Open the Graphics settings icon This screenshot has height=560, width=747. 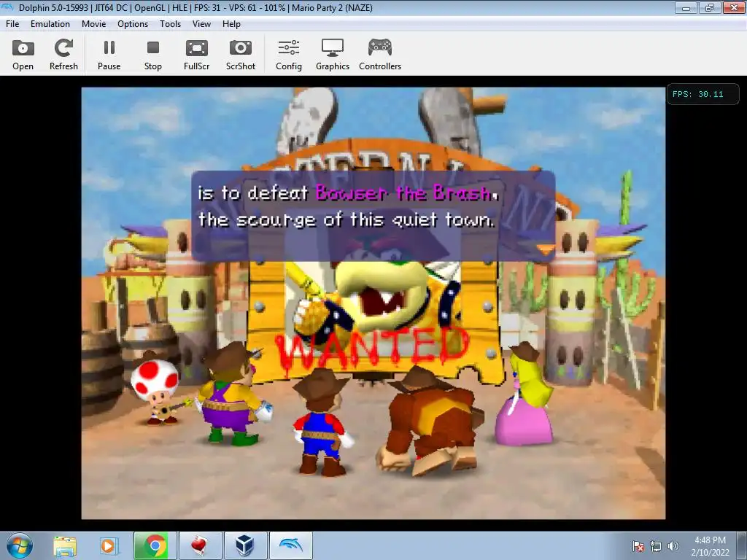click(x=333, y=54)
